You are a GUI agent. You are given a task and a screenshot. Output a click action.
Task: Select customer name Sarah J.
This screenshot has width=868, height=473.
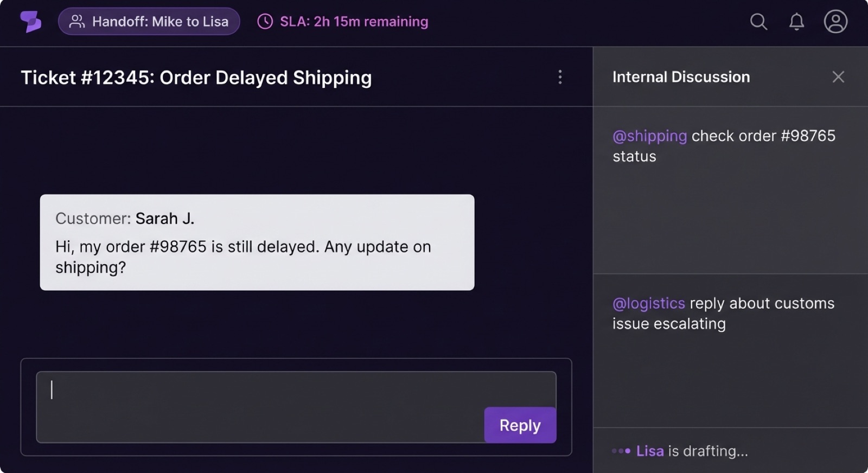[x=164, y=219]
